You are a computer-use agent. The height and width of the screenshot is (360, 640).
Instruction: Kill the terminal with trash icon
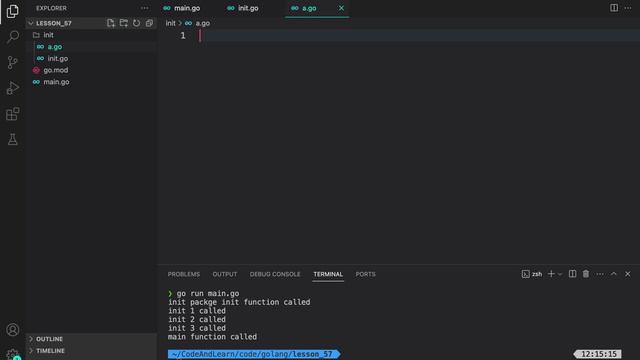(586, 274)
